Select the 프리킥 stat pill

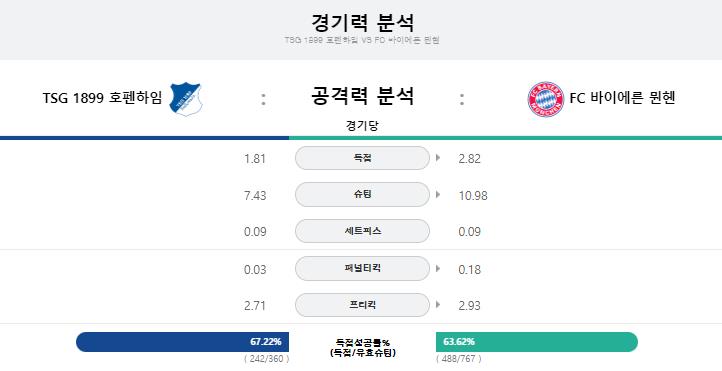[x=362, y=305]
